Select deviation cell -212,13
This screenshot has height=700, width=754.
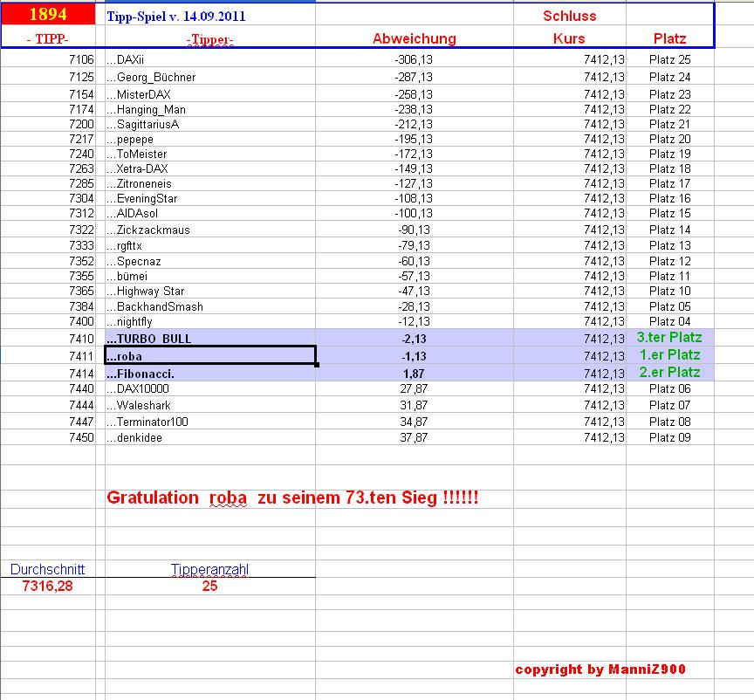pos(414,124)
